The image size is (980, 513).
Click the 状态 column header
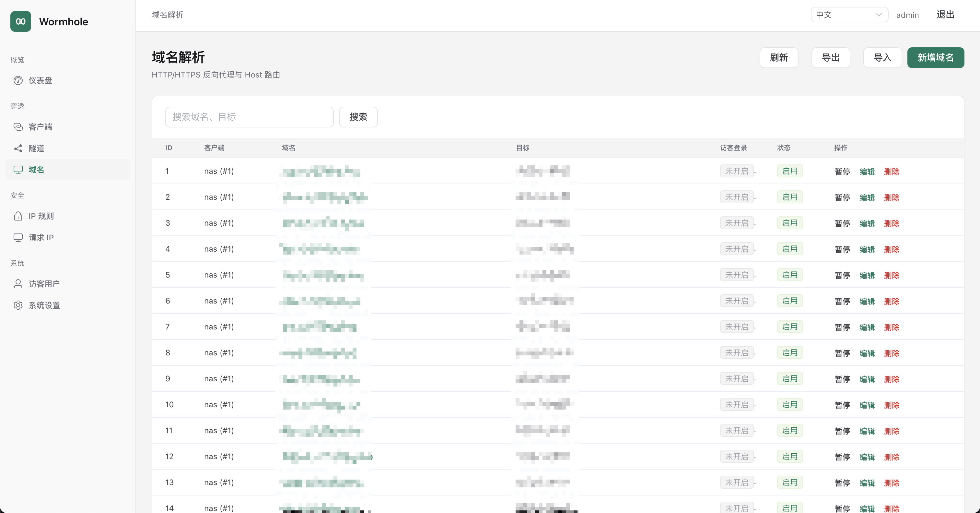click(x=784, y=148)
